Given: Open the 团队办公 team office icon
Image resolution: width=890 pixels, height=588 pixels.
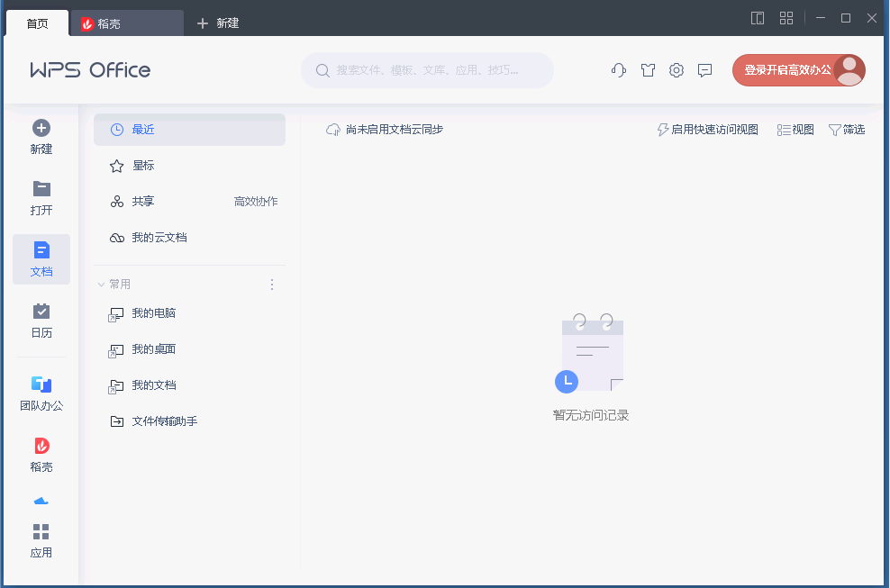Looking at the screenshot, I should 41,384.
